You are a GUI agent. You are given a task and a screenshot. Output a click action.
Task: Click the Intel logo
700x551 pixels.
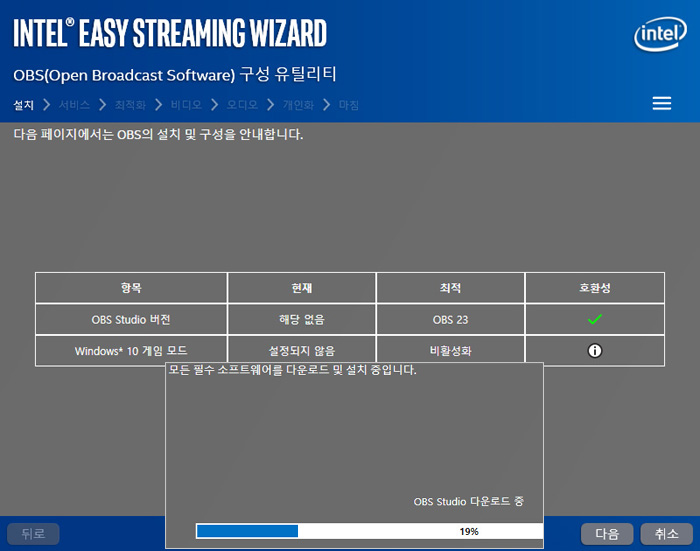(660, 36)
